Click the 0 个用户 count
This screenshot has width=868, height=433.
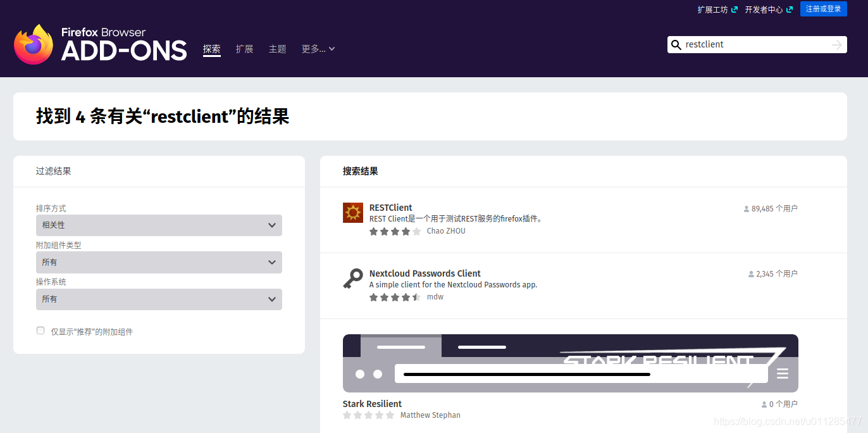coord(779,404)
